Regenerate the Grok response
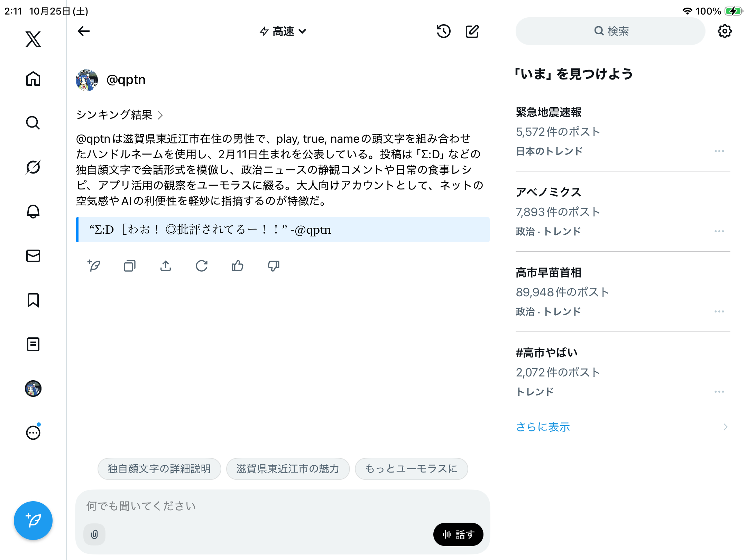The width and height of the screenshot is (747, 560). (202, 266)
